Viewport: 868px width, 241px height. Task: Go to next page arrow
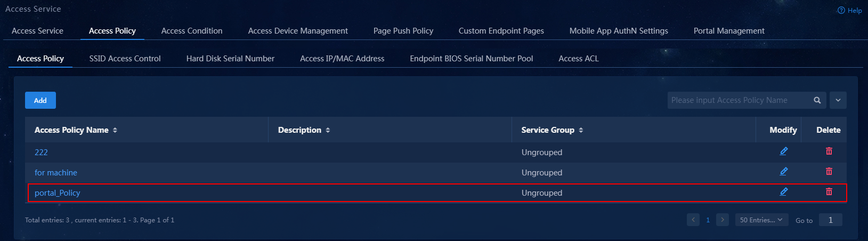723,220
